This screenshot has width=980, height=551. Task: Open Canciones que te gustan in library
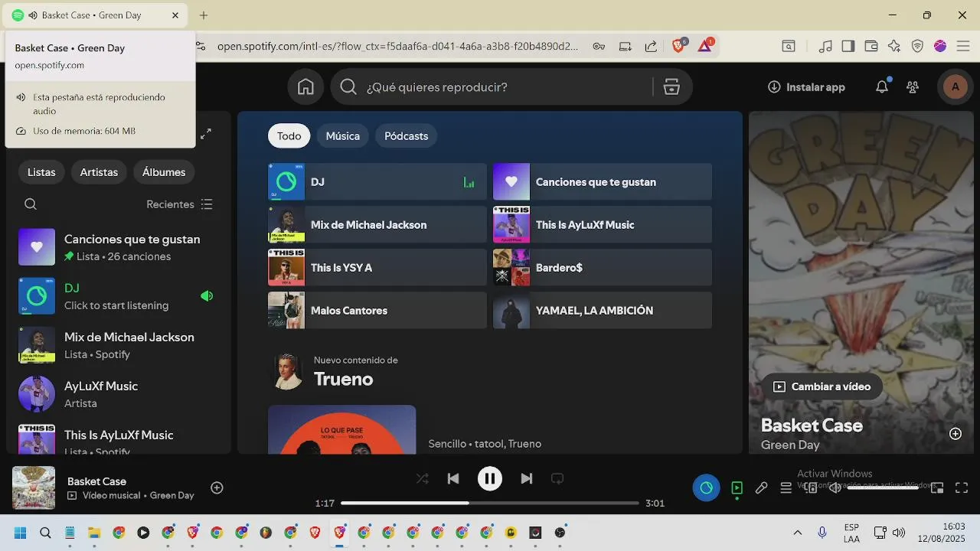(x=119, y=247)
